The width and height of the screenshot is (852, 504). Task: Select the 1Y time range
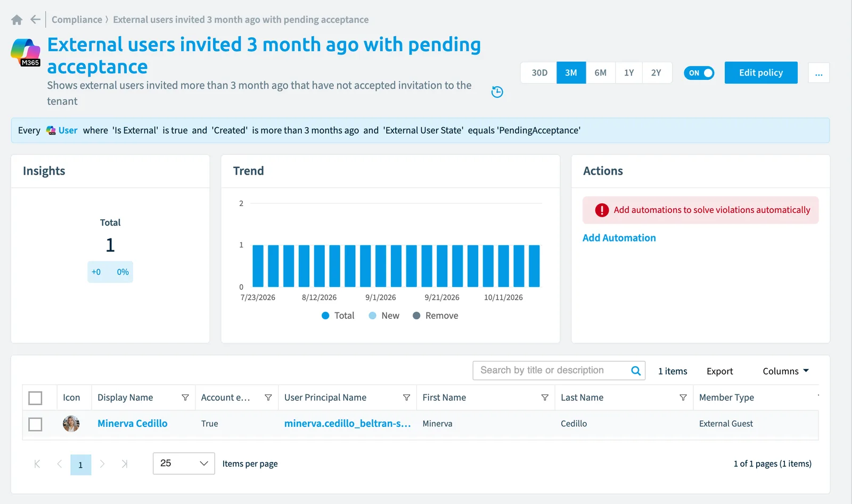629,73
